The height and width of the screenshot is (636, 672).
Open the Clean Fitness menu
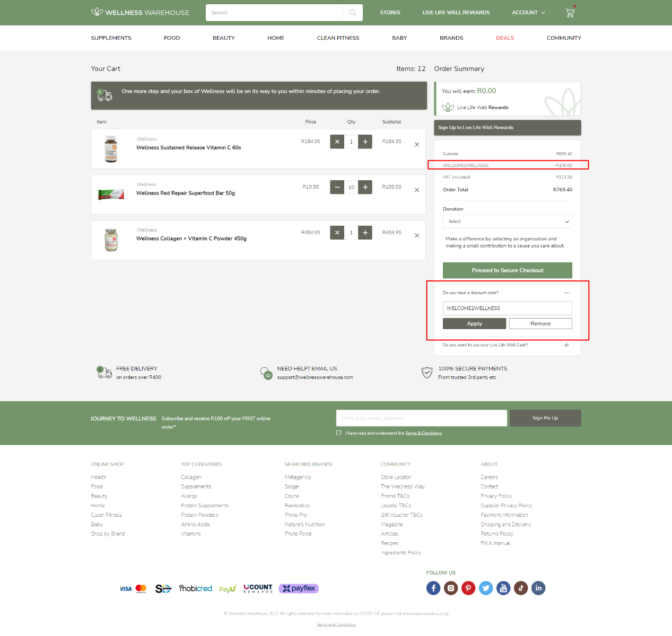(338, 38)
